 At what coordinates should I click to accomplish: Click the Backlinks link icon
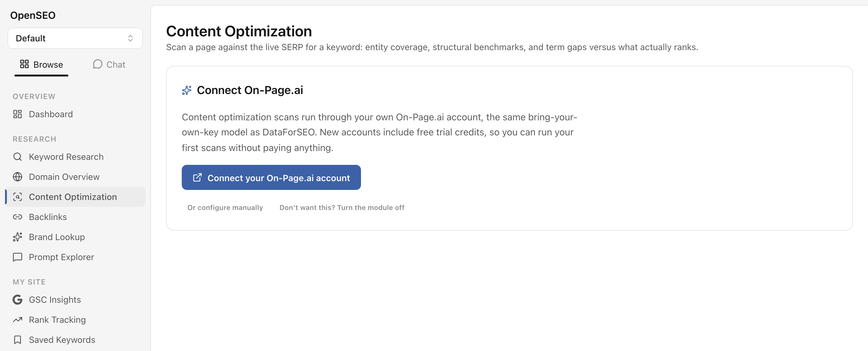click(18, 217)
